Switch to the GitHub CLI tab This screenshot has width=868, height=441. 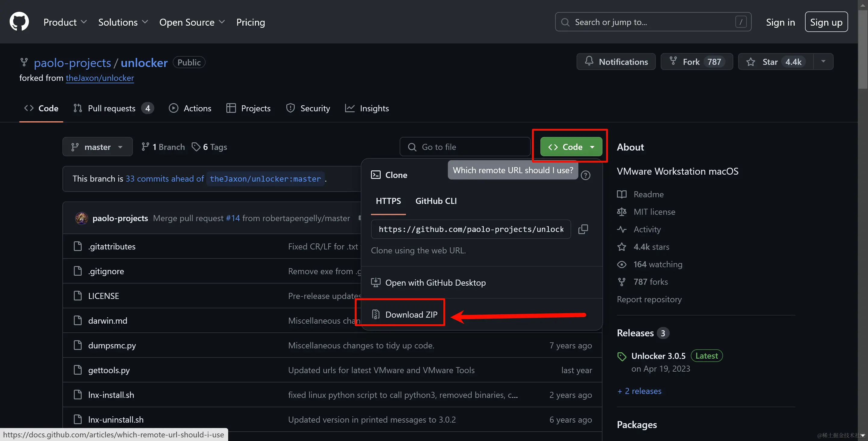coord(436,201)
